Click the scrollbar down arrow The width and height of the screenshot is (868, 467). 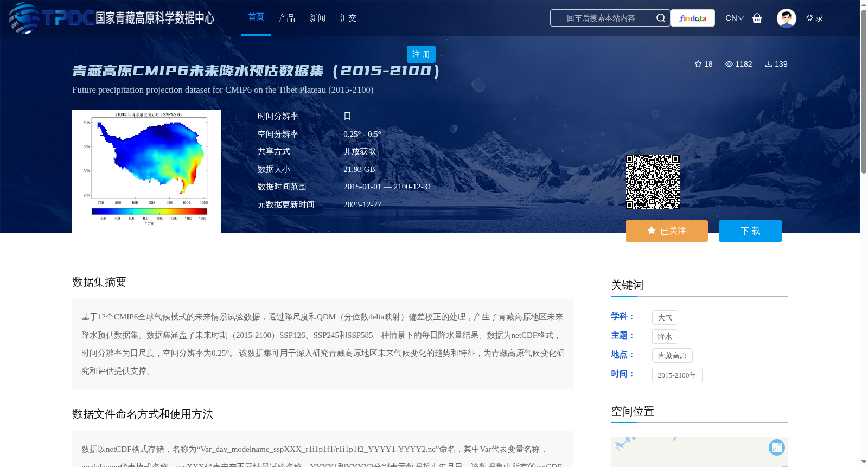(x=864, y=462)
